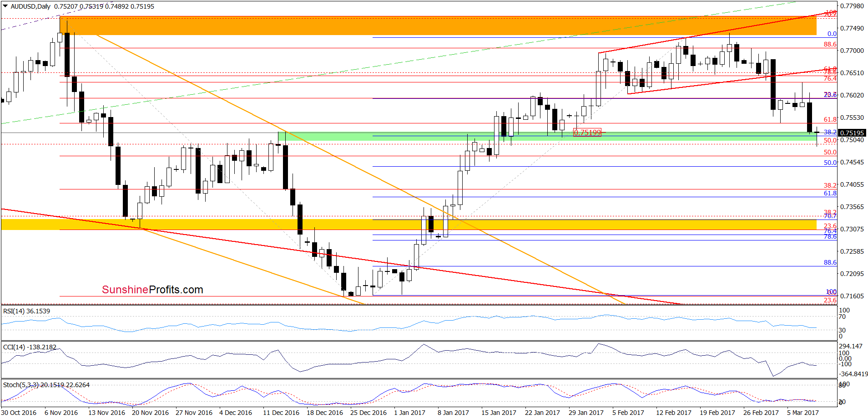The width and height of the screenshot is (868, 419).
Task: Click the 19 Feb 2017 date label
Action: point(717,413)
